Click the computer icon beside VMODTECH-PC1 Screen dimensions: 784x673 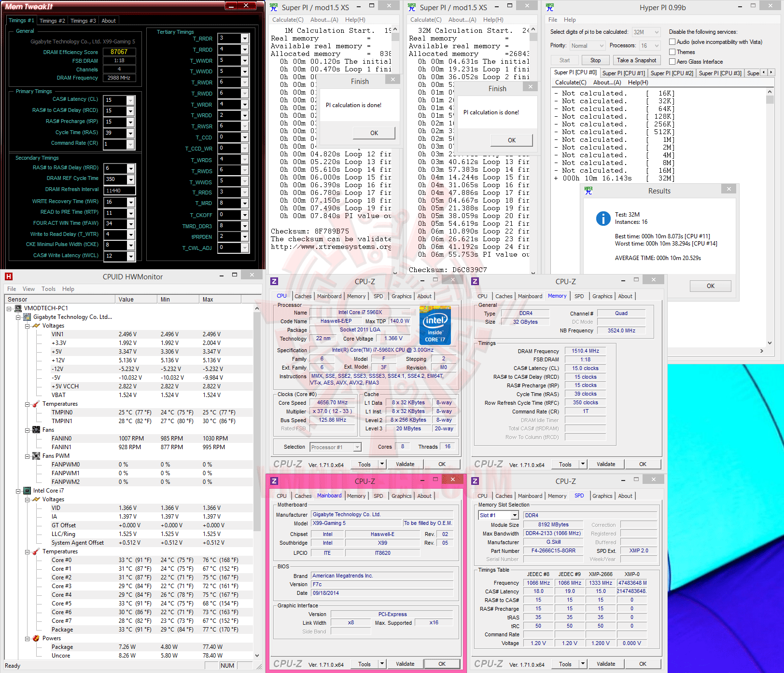tap(18, 308)
